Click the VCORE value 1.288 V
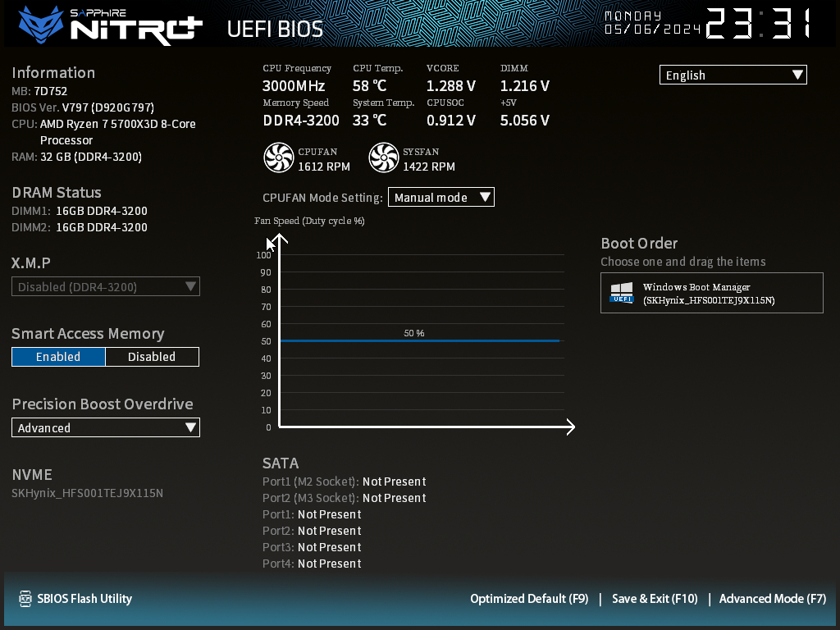840x630 pixels. coord(451,85)
